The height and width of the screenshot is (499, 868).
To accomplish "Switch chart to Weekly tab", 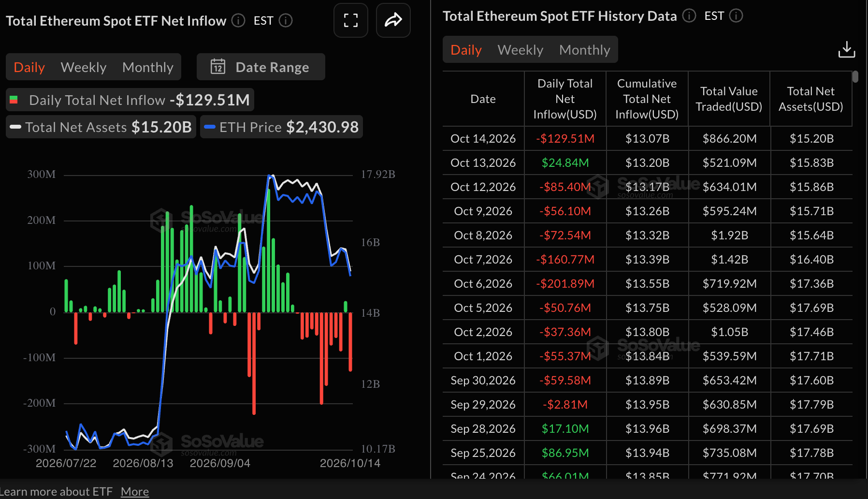I will pos(84,67).
